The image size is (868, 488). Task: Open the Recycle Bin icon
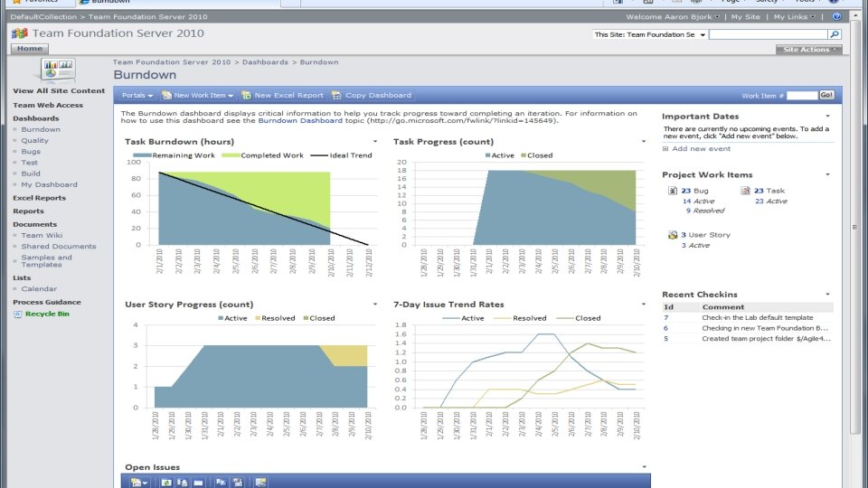[x=18, y=314]
